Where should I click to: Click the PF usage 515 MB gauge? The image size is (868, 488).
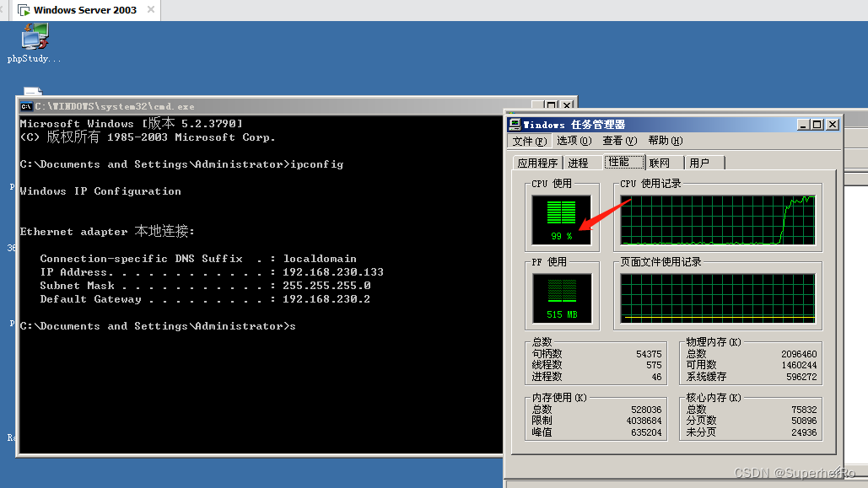point(562,298)
